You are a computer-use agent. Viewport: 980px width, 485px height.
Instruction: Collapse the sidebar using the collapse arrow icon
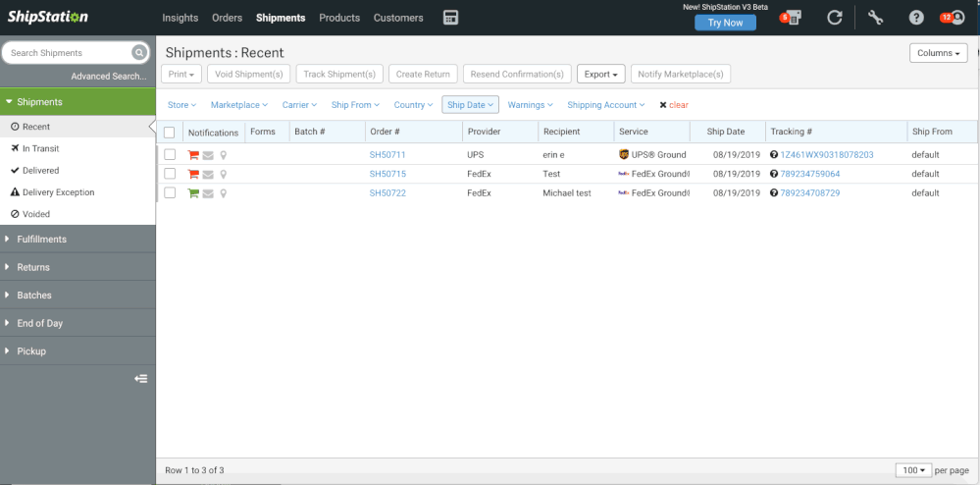[141, 378]
